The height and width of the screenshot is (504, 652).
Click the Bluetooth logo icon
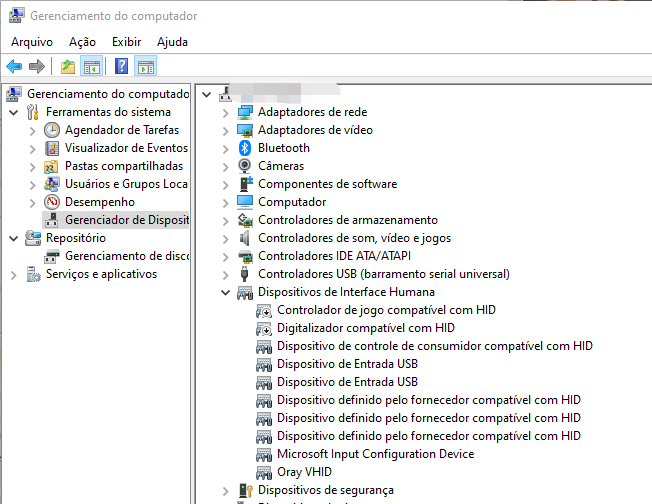(245, 148)
